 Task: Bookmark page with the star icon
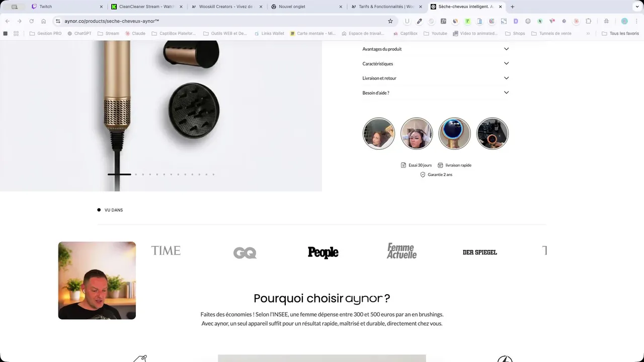[x=390, y=21]
